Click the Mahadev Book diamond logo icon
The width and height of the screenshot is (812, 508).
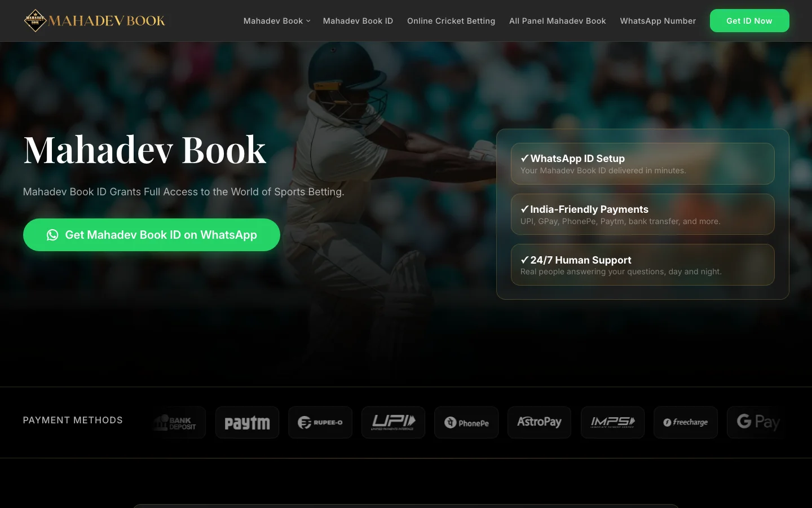35,21
